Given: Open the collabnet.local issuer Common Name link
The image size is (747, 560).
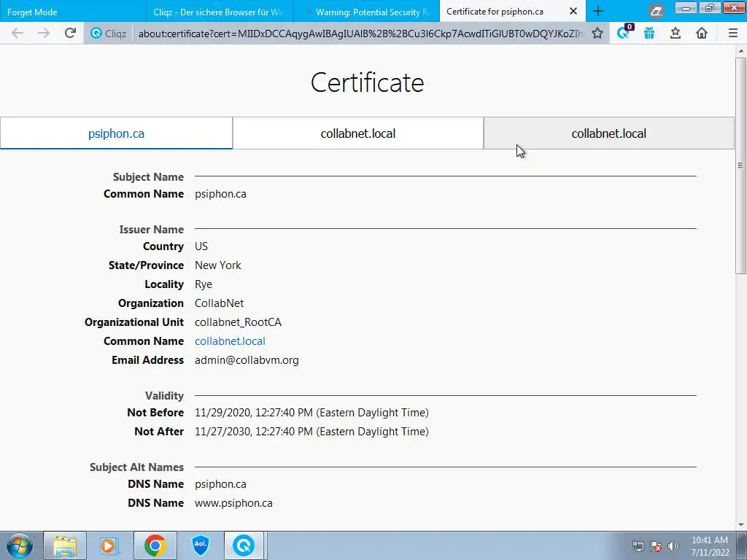Looking at the screenshot, I should point(230,341).
